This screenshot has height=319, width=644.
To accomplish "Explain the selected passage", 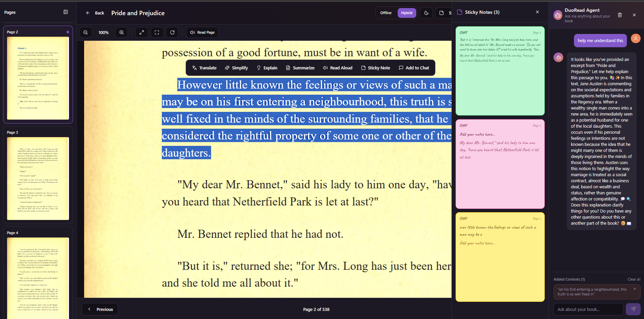I will (x=267, y=68).
